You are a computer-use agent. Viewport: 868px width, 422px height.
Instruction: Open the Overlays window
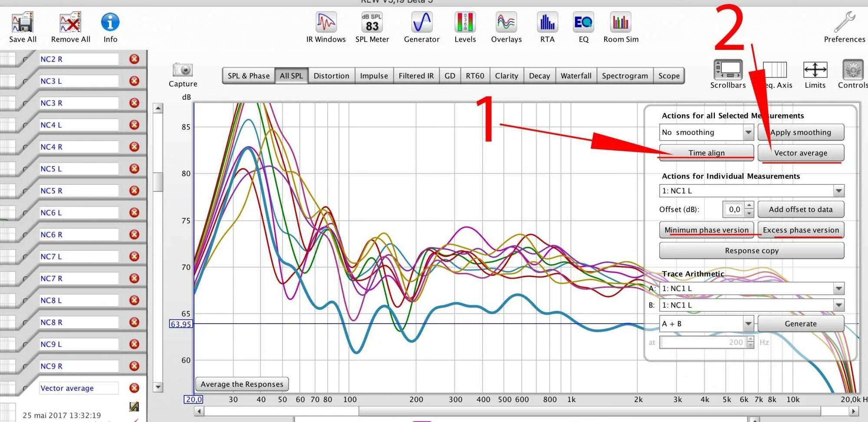click(x=506, y=22)
